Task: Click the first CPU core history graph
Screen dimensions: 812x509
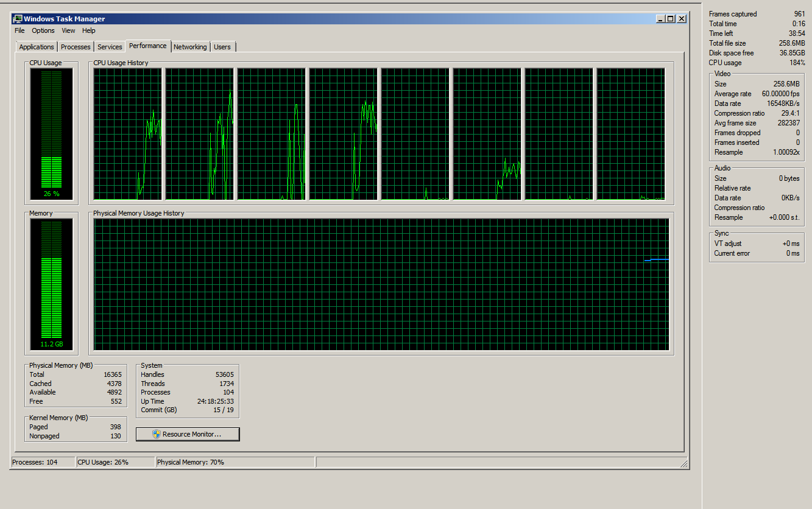Action: 128,133
